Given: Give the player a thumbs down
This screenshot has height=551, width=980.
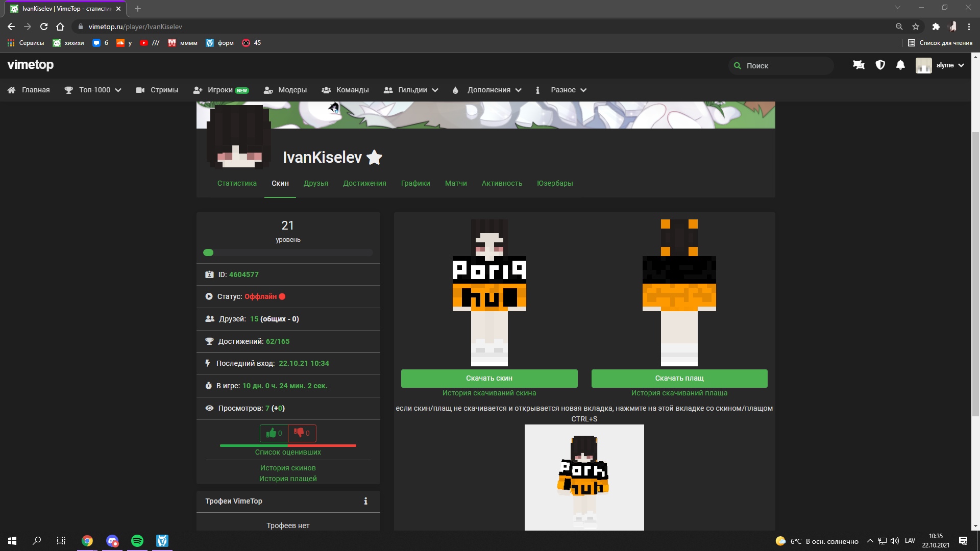Looking at the screenshot, I should click(x=302, y=433).
